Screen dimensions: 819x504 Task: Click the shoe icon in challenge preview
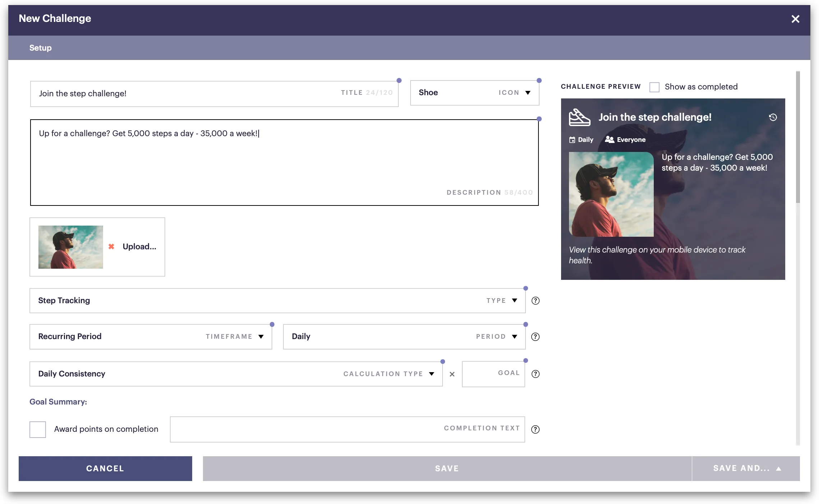579,117
